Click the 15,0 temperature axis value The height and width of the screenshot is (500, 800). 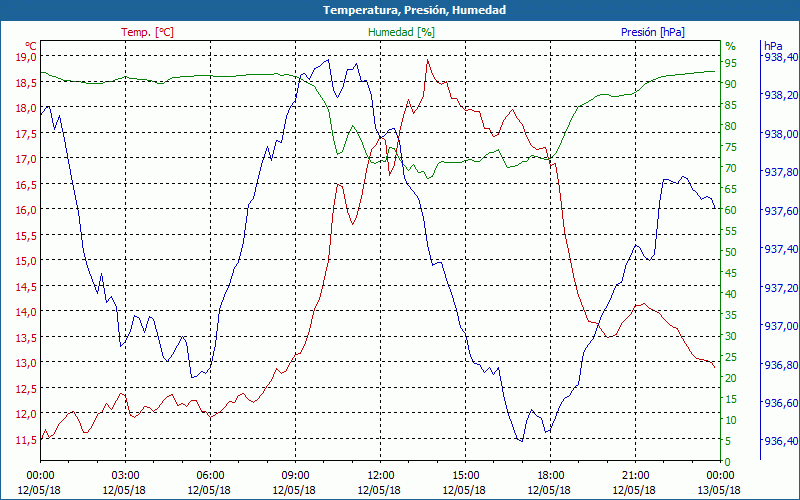(x=28, y=261)
